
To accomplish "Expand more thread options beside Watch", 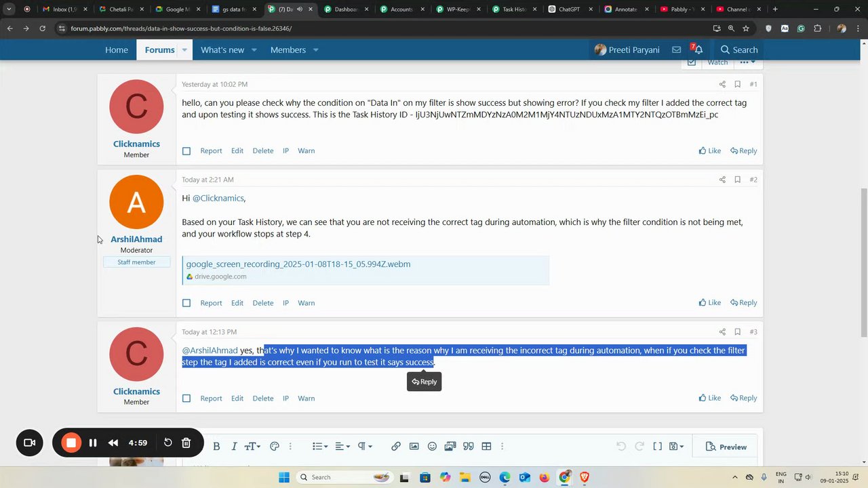I will [x=747, y=62].
